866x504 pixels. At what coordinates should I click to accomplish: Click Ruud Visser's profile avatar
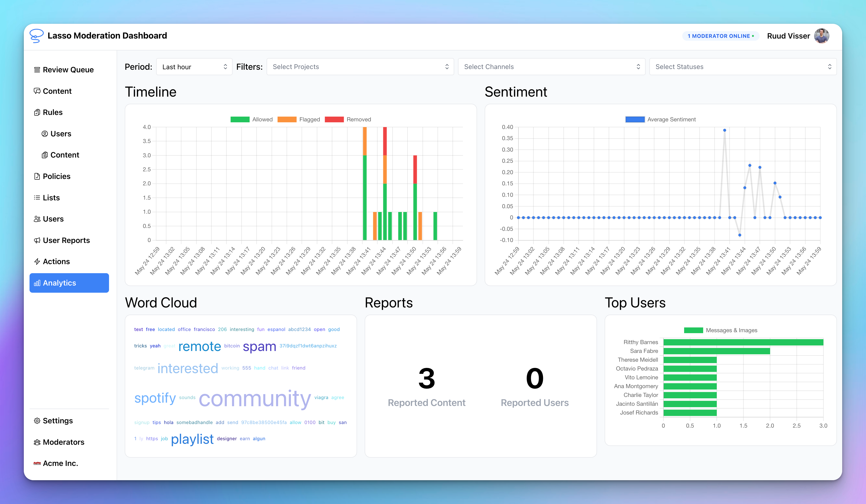[x=821, y=36]
